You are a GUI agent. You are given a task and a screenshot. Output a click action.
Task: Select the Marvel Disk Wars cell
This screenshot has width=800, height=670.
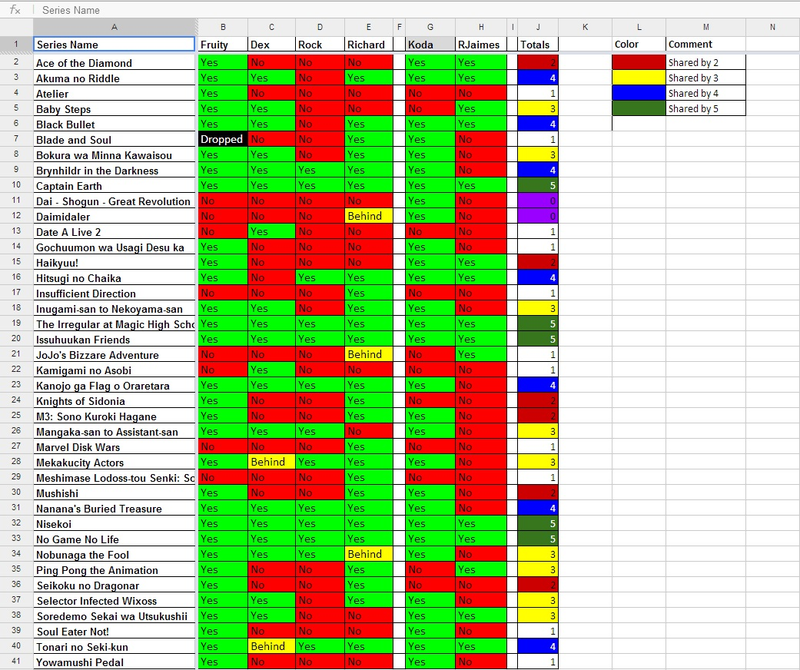click(115, 447)
